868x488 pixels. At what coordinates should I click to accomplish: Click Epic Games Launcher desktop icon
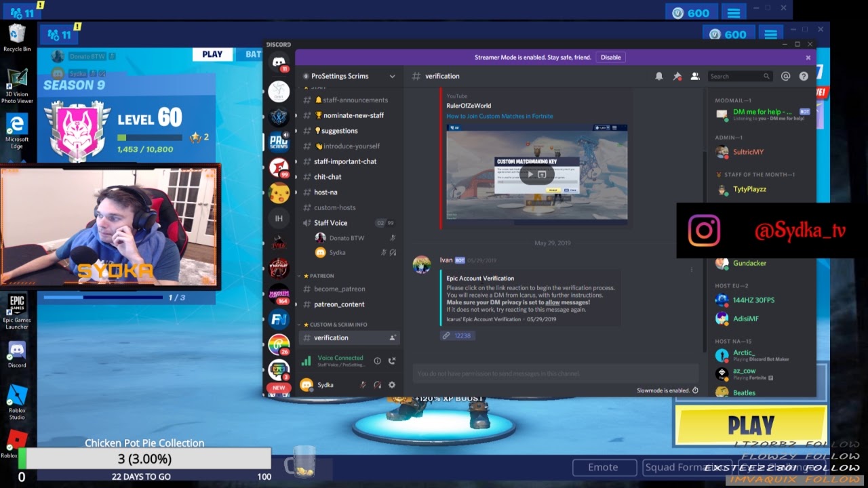[x=17, y=312]
